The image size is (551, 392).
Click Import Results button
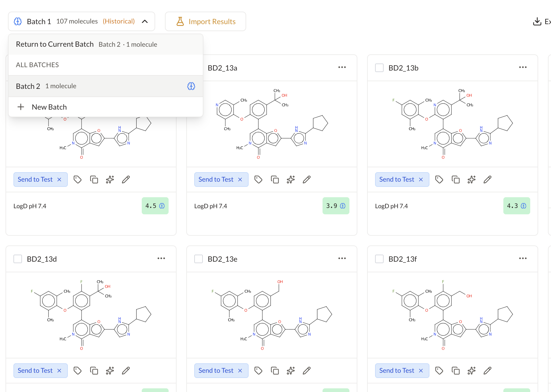point(206,21)
